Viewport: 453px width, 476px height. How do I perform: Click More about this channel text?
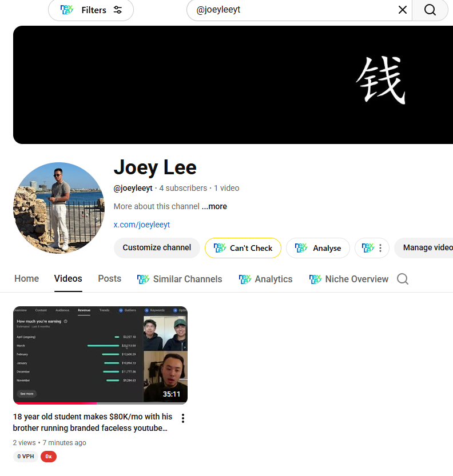point(157,206)
